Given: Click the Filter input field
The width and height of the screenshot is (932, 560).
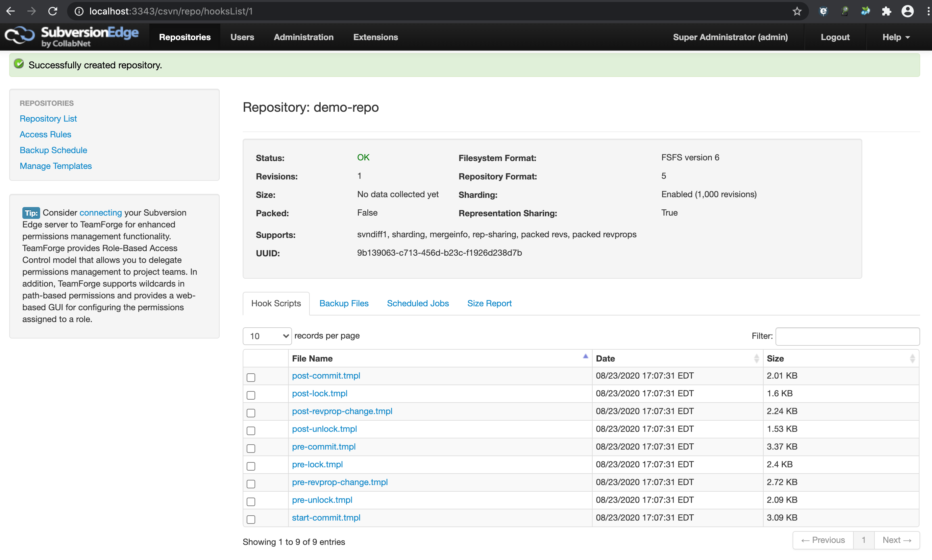Looking at the screenshot, I should [x=847, y=336].
